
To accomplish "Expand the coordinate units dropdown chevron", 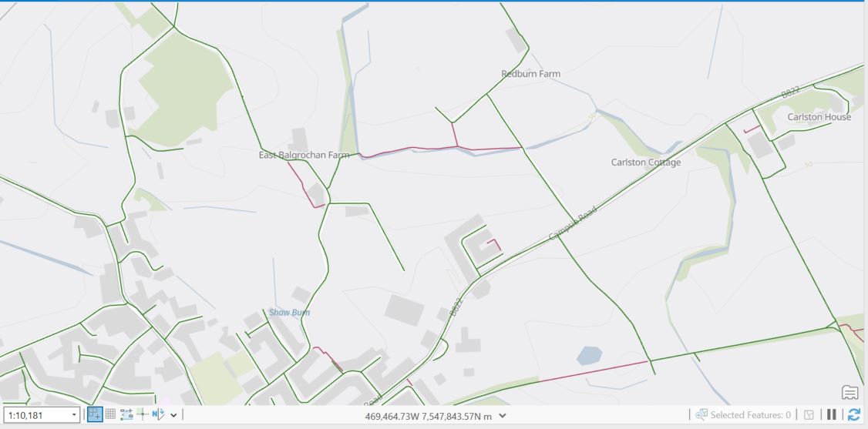I will coord(502,416).
